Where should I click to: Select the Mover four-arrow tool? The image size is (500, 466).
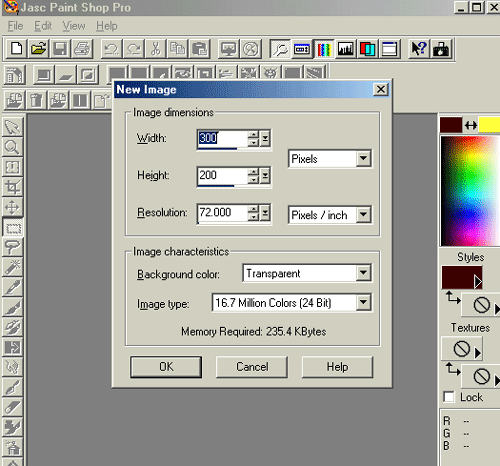[x=12, y=207]
